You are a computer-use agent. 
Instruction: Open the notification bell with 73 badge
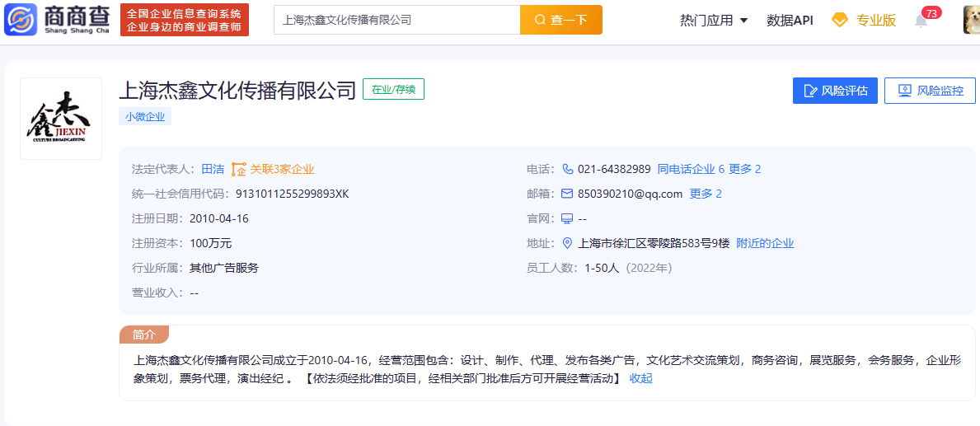tap(921, 21)
